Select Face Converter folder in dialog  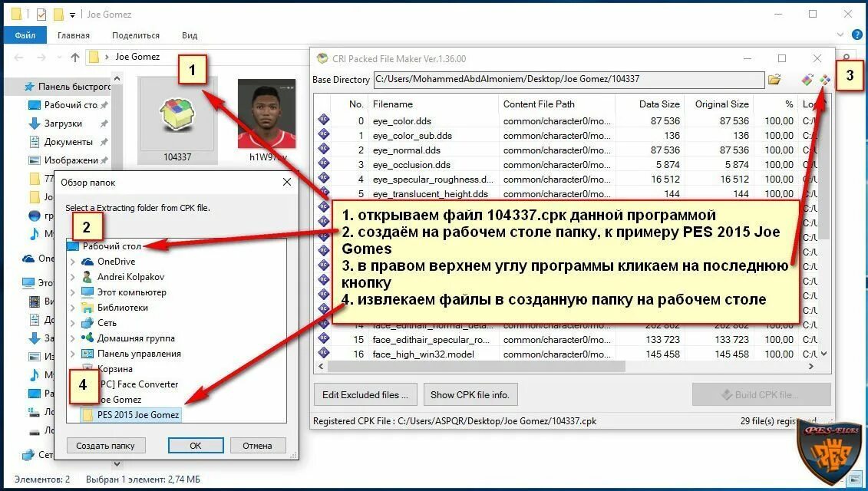pyautogui.click(x=138, y=384)
